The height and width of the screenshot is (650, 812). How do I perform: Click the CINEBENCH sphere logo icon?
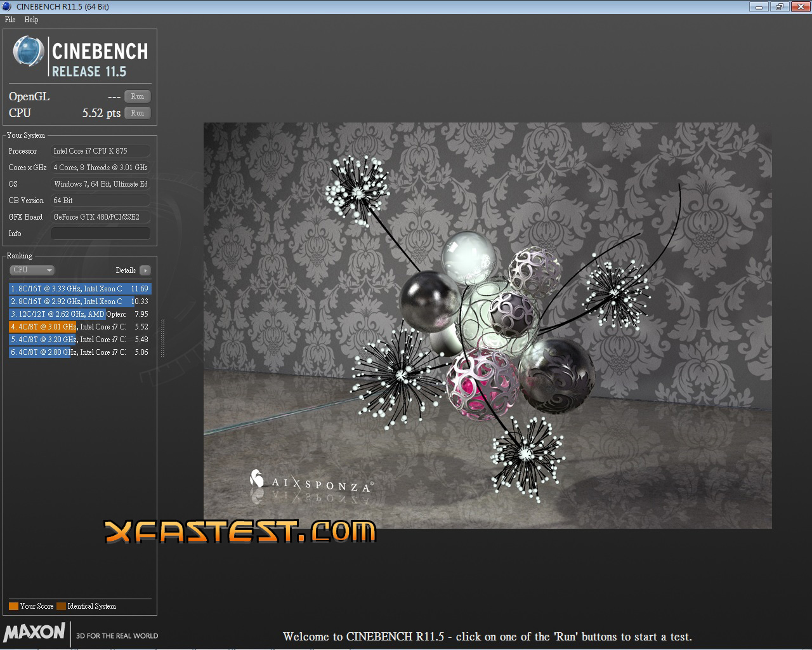(29, 52)
